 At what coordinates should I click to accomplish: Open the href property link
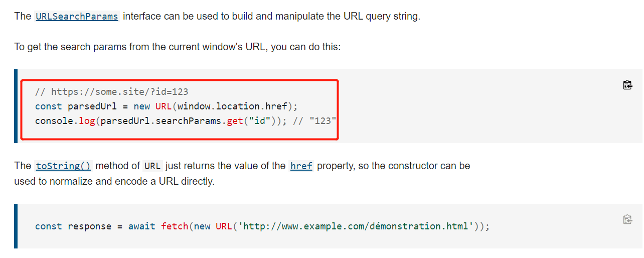coord(301,166)
